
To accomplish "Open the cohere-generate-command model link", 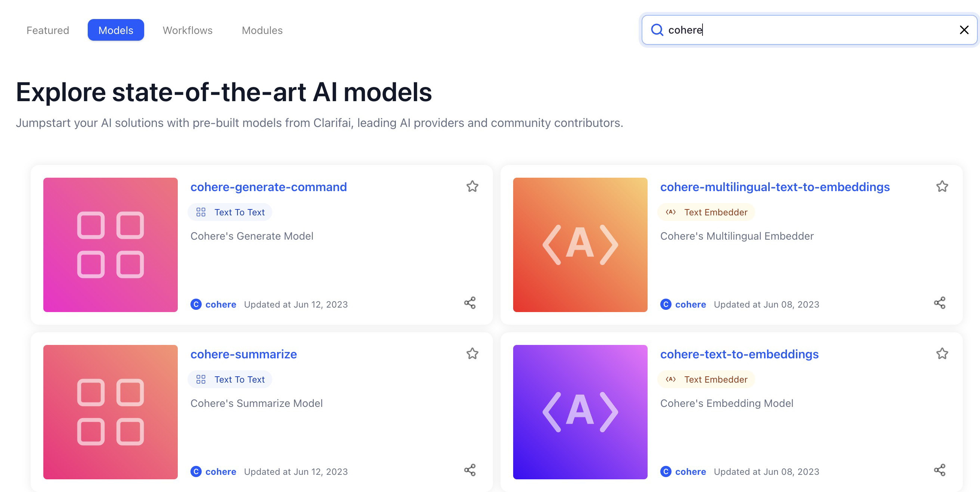I will 269,187.
